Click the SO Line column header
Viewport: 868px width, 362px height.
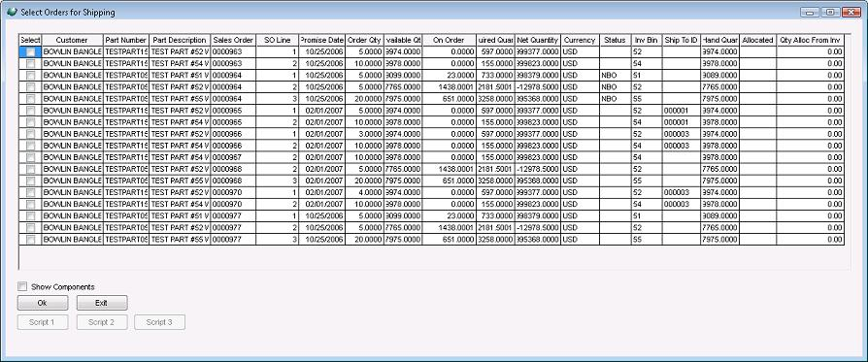point(278,40)
